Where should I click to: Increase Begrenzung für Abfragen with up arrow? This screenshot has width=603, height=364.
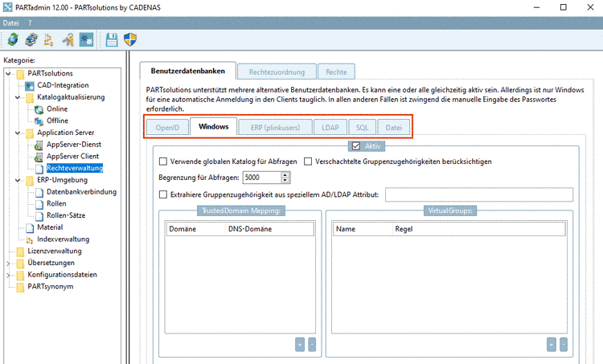click(x=285, y=175)
